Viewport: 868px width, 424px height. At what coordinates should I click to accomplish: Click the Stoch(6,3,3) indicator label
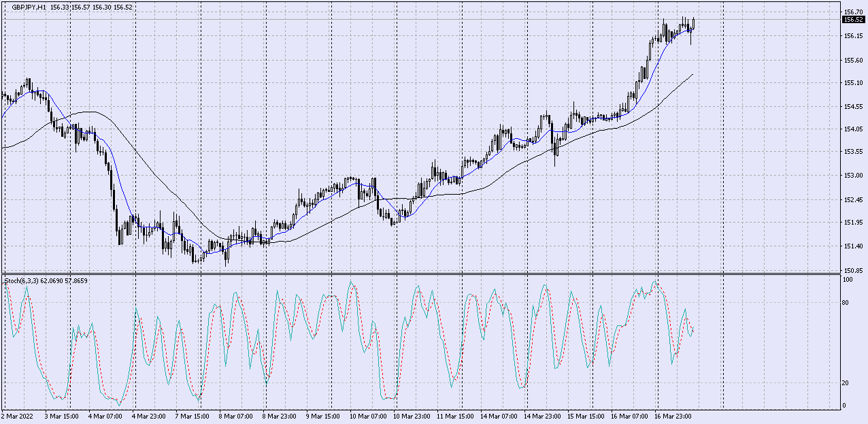point(23,280)
